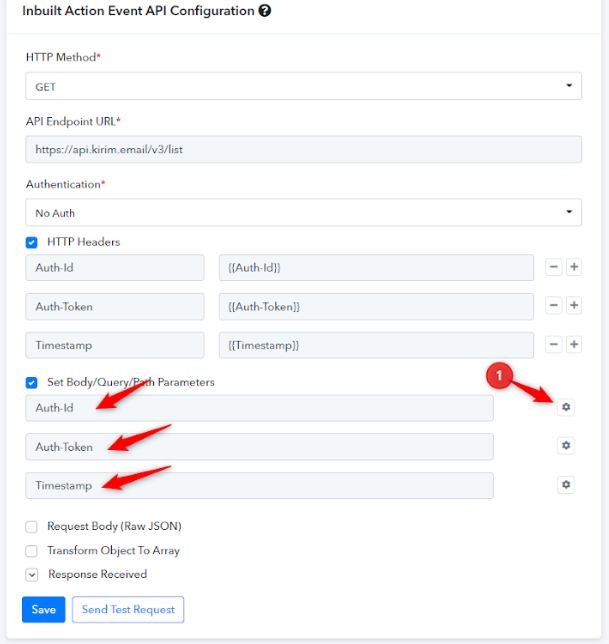Enable Request Body (Raw JSON) option
Viewport: 609px width, 644px height.
coord(32,527)
